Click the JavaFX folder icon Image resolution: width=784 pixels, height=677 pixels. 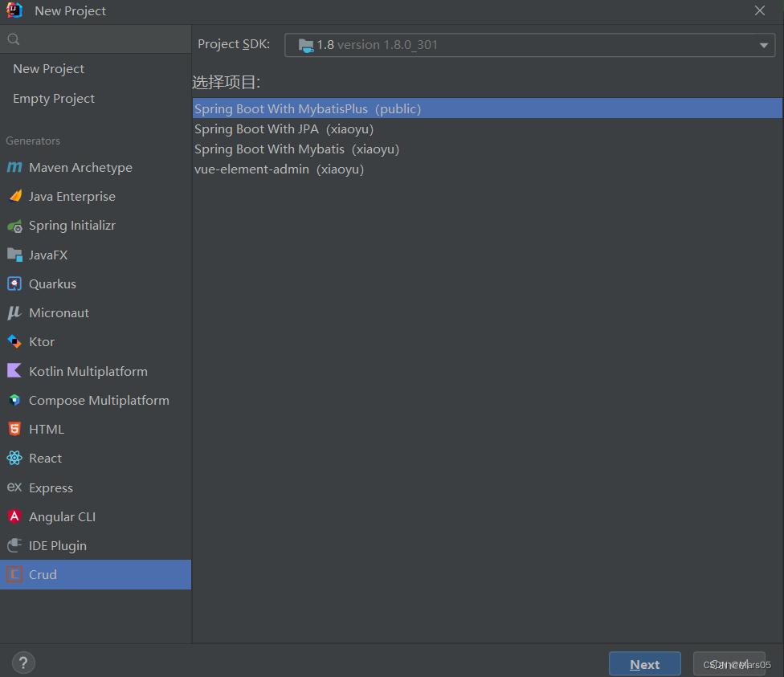tap(14, 255)
